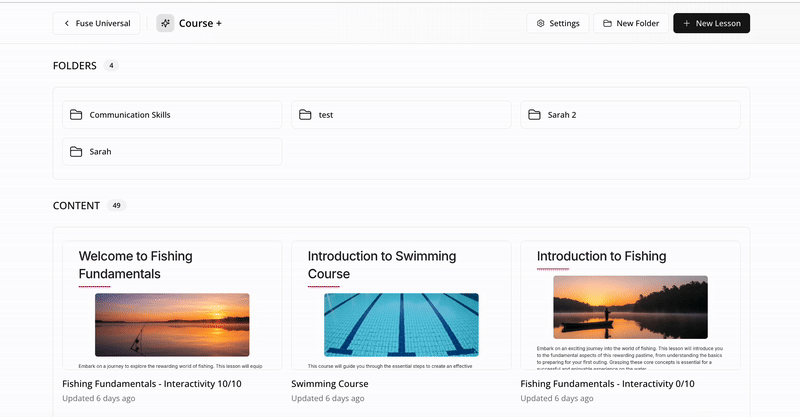Open the Sarah folder

click(x=171, y=152)
